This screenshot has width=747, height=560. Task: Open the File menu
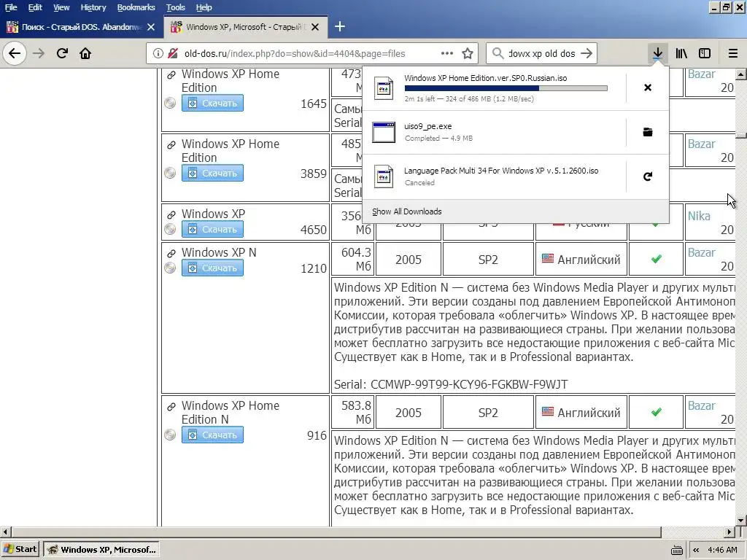tap(11, 7)
